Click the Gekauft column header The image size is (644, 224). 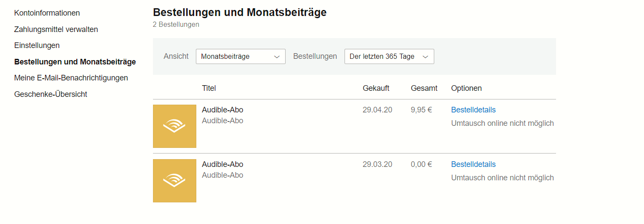(x=376, y=88)
